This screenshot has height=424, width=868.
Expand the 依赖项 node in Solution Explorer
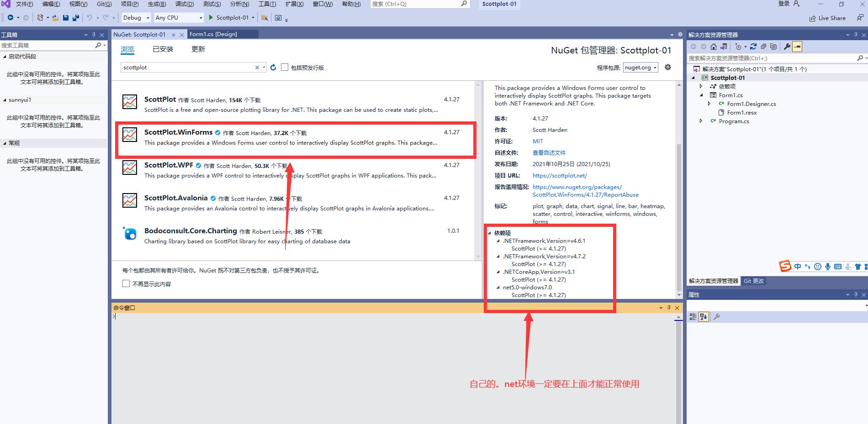point(701,86)
